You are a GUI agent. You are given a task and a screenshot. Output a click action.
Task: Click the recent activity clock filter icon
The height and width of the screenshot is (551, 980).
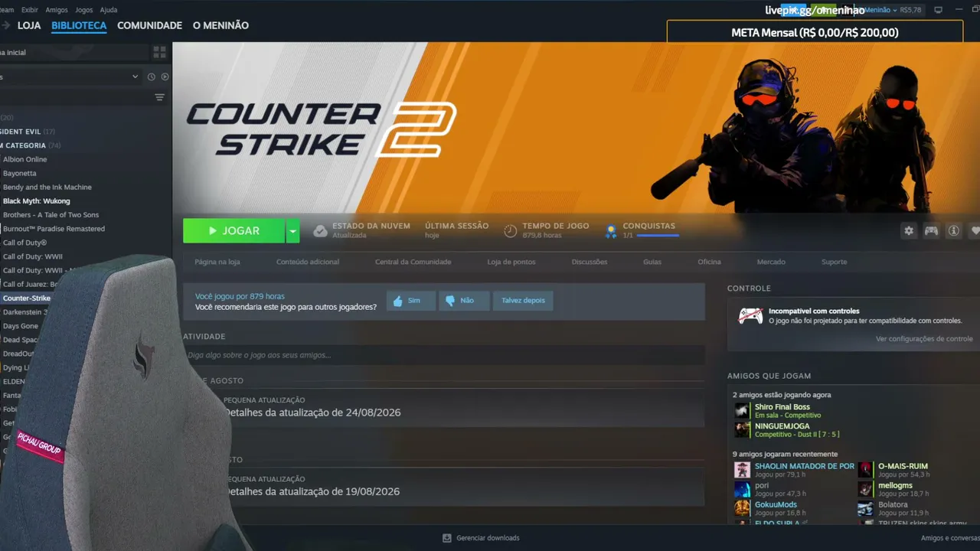(x=152, y=77)
